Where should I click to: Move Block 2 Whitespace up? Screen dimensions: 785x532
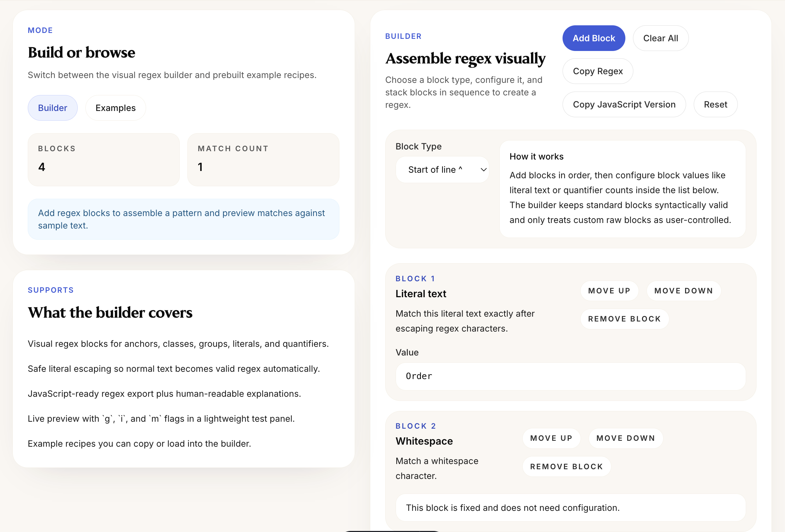pyautogui.click(x=551, y=438)
